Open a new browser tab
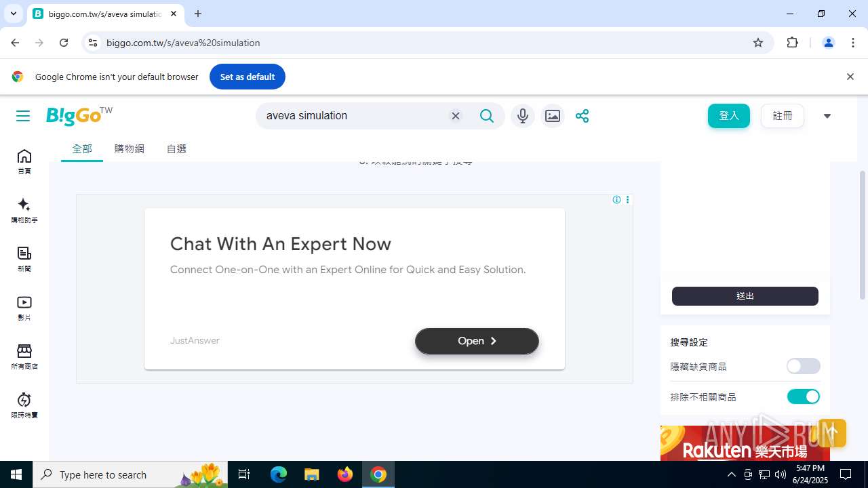The image size is (868, 488). pos(198,14)
